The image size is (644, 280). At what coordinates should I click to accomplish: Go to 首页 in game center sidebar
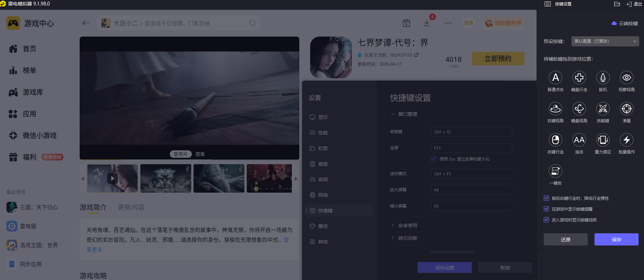click(22, 49)
